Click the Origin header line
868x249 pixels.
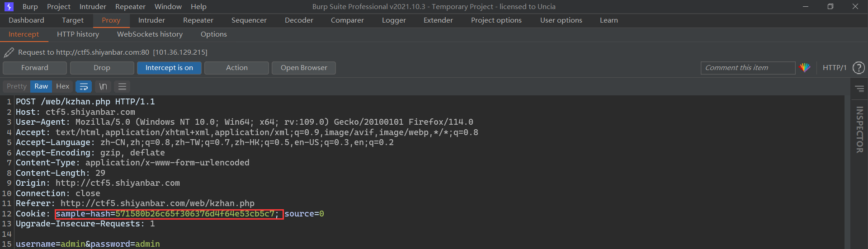(98, 183)
